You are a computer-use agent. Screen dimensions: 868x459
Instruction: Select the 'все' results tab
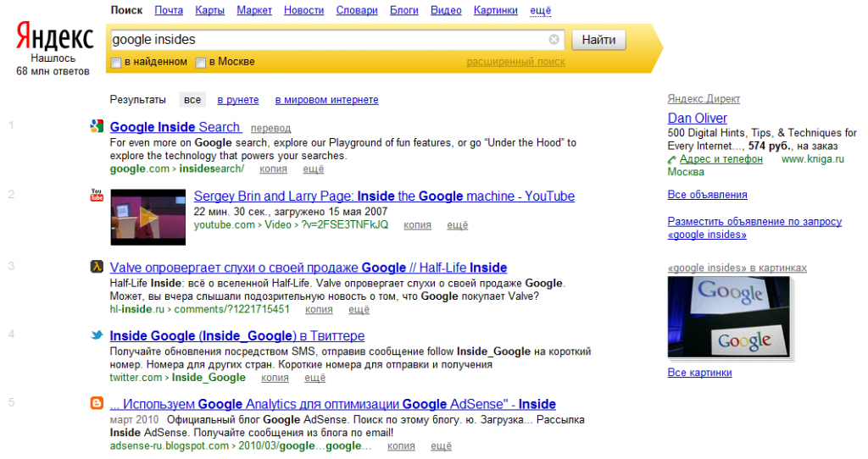192,100
